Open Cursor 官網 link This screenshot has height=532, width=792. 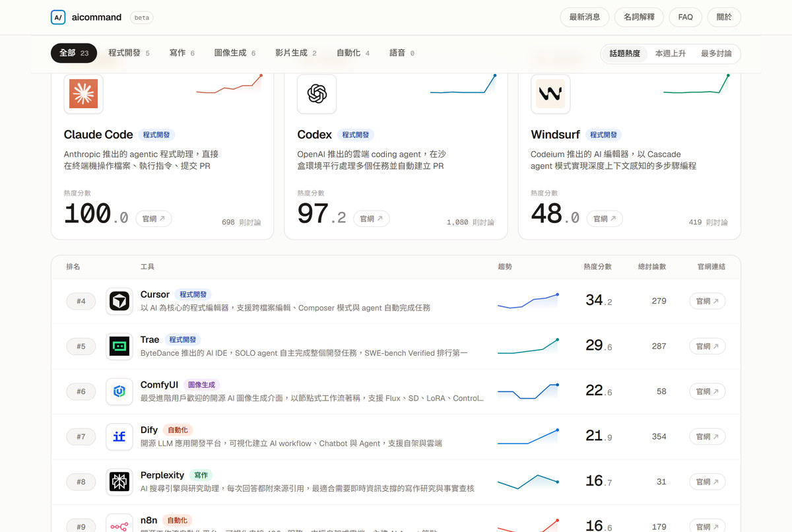point(708,301)
